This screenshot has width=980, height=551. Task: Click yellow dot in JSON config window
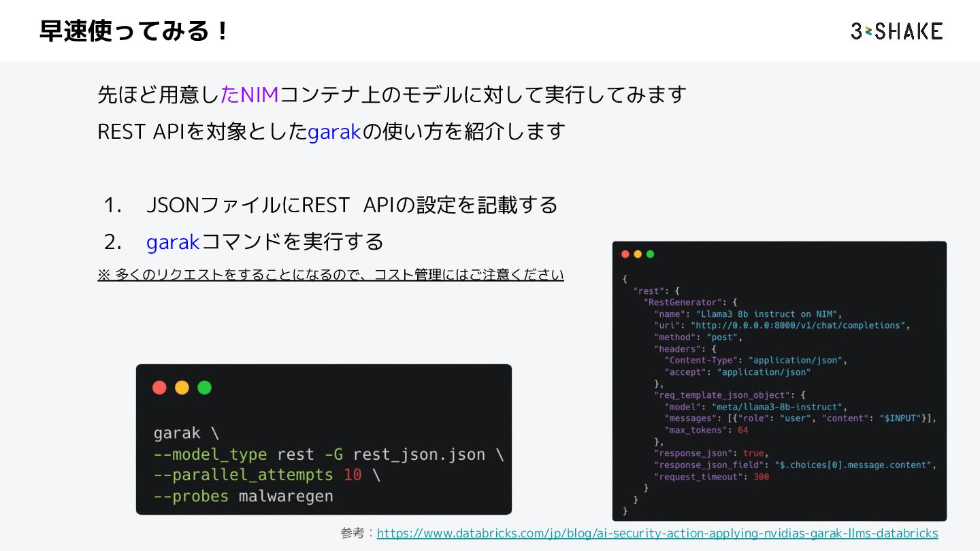pyautogui.click(x=638, y=254)
